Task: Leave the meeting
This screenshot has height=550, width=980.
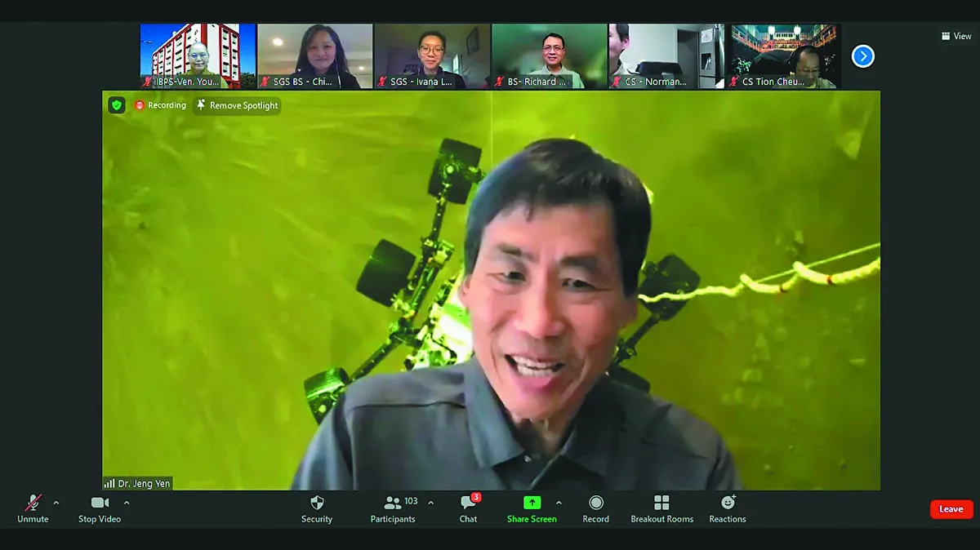Action: [951, 509]
